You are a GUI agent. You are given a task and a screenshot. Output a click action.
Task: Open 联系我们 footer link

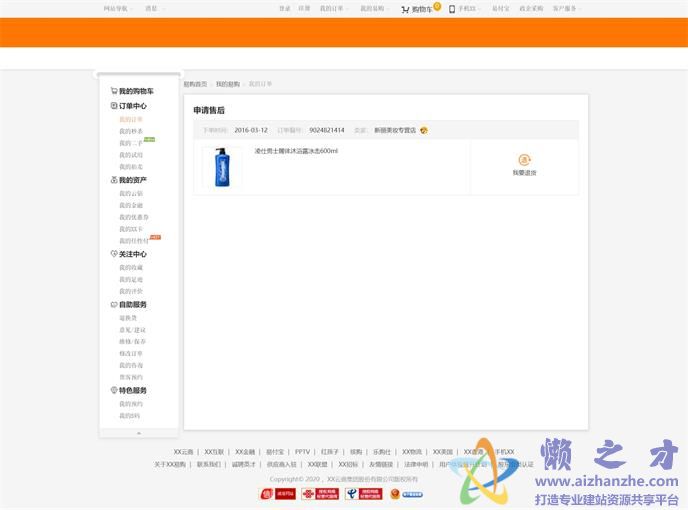[209, 464]
